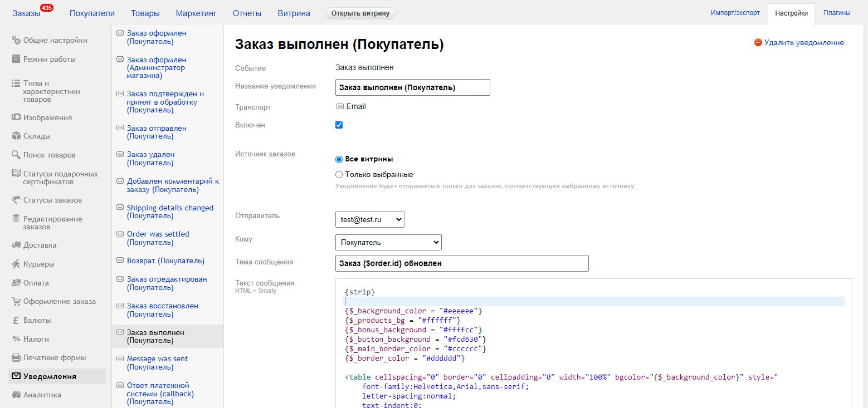This screenshot has height=408, width=868.
Task: Click the certificate icon beside Статусы подарочных сертификатов
Action: click(x=16, y=174)
